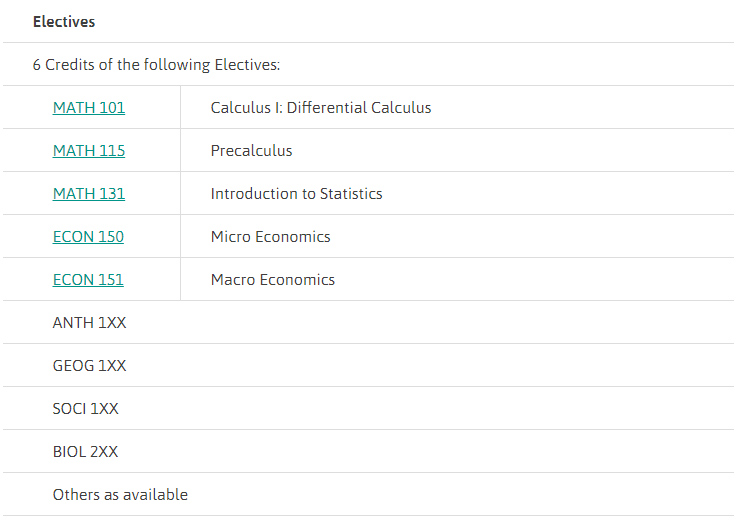The image size is (734, 519).
Task: Select the Micro Economics course title
Action: 270,237
